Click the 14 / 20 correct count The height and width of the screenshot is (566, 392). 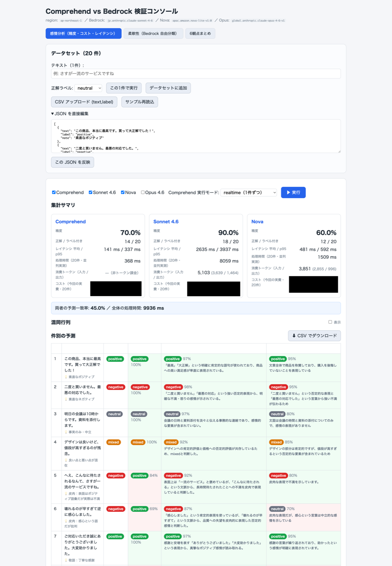(x=133, y=242)
